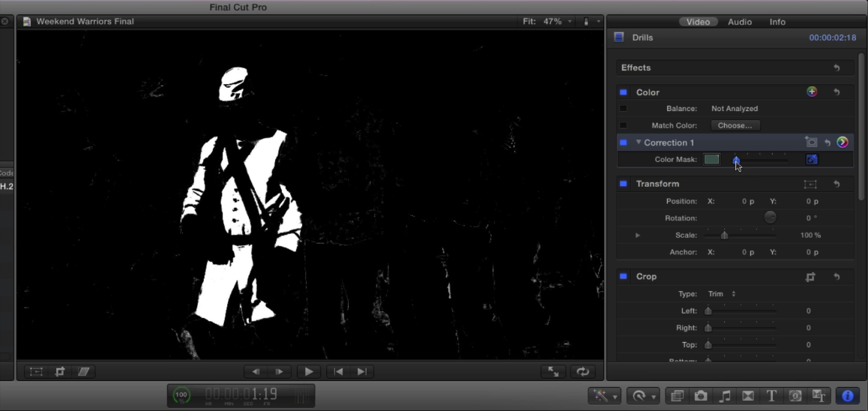This screenshot has width=868, height=411.
Task: Show the Transitions browser
Action: coord(748,396)
